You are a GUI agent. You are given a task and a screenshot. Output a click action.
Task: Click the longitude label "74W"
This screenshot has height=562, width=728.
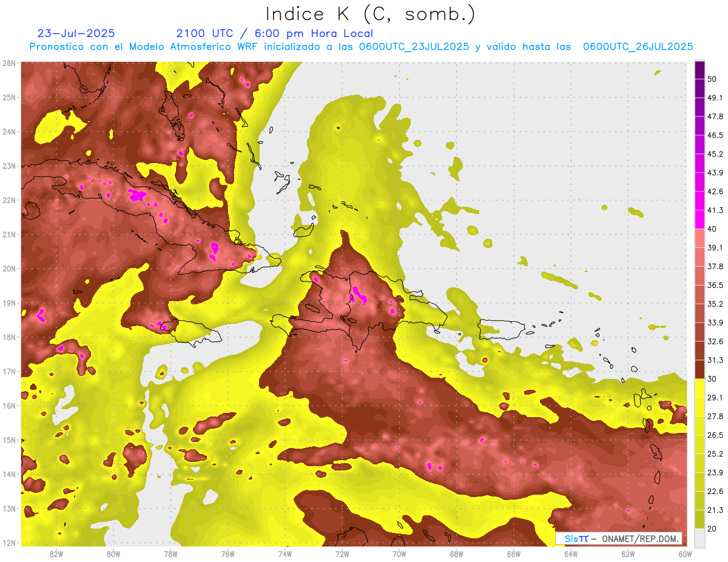[285, 554]
